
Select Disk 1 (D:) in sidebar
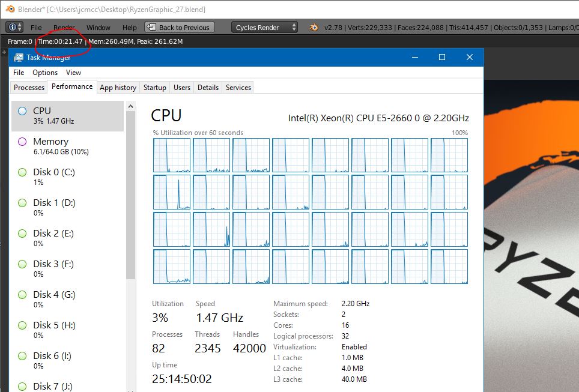(x=68, y=208)
